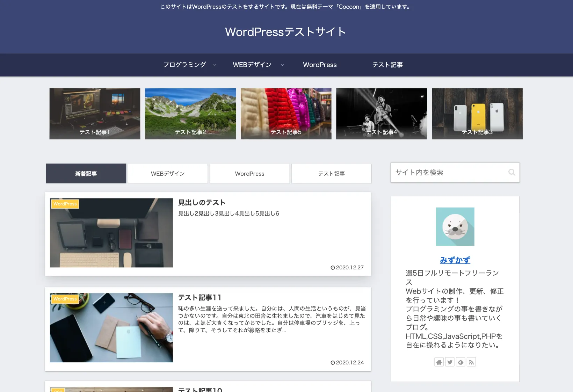Viewport: 573px width, 392px height.
Task: Click WordPress label on 見出しのテスト thumbnail
Action: pos(65,204)
